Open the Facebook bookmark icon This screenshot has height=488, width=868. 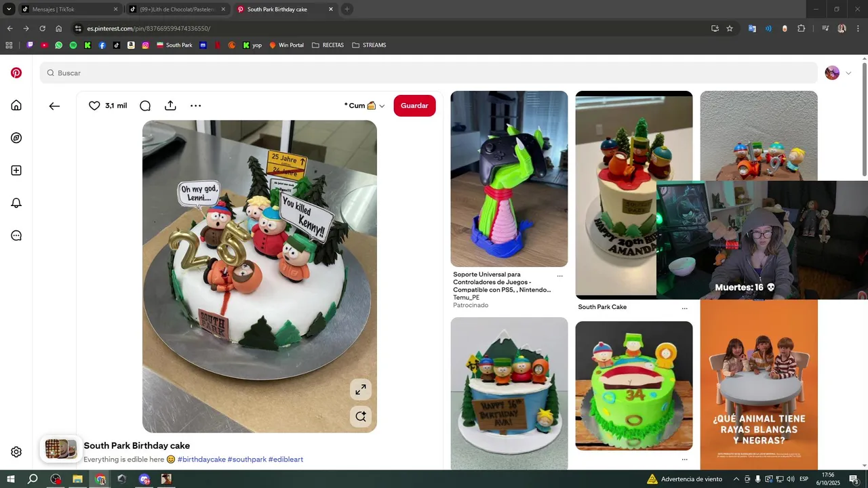(102, 45)
